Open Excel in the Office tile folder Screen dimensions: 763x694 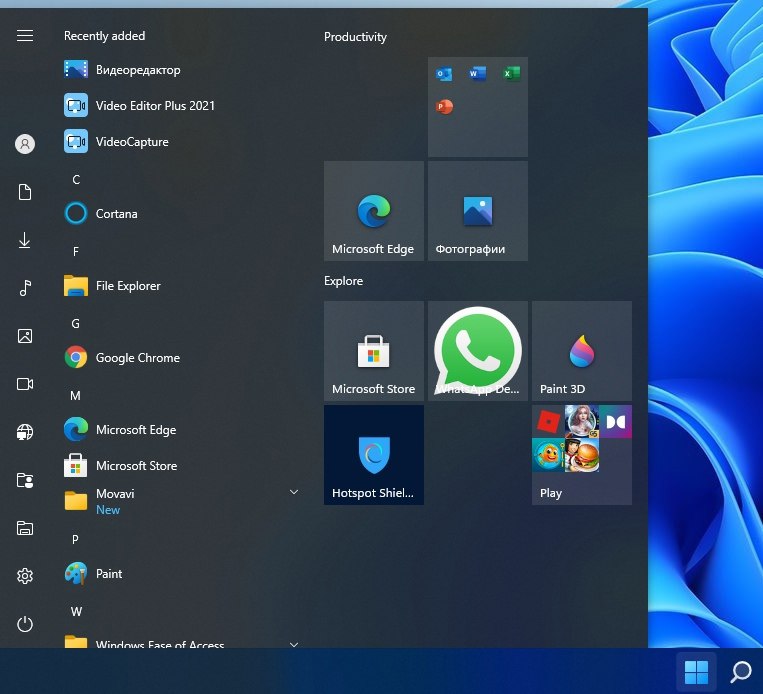(511, 74)
